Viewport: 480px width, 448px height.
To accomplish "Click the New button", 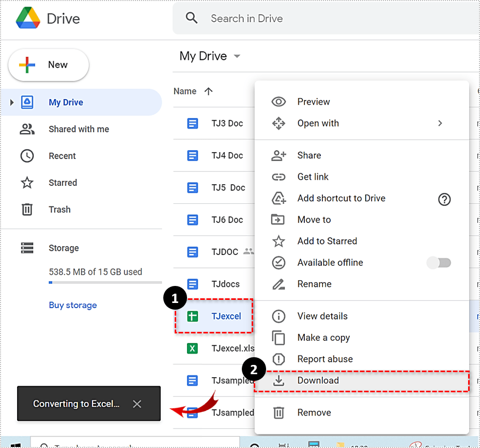I will coord(49,65).
